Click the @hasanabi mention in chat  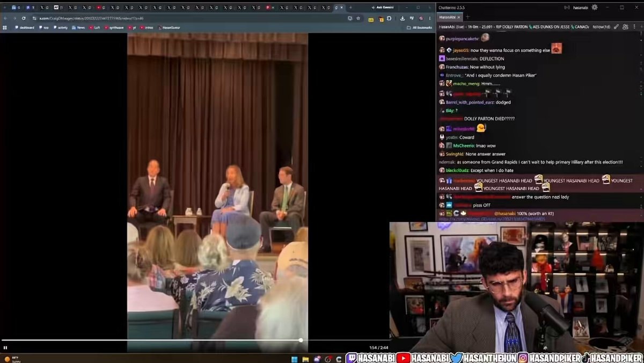tap(504, 213)
